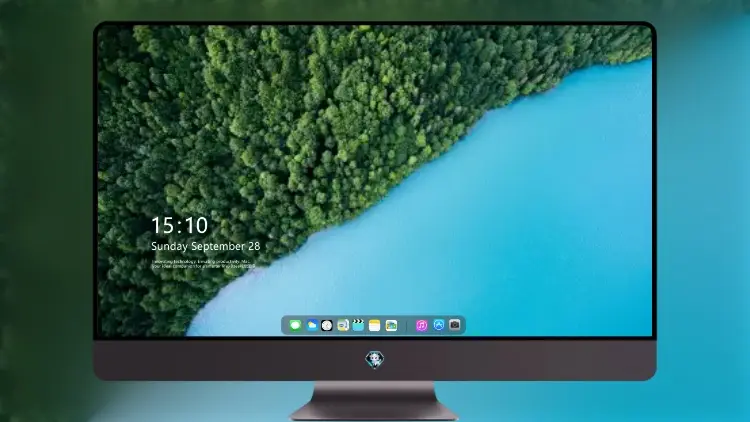Open the green Messages app in dock
Viewport: 750px width, 422px height.
(295, 325)
